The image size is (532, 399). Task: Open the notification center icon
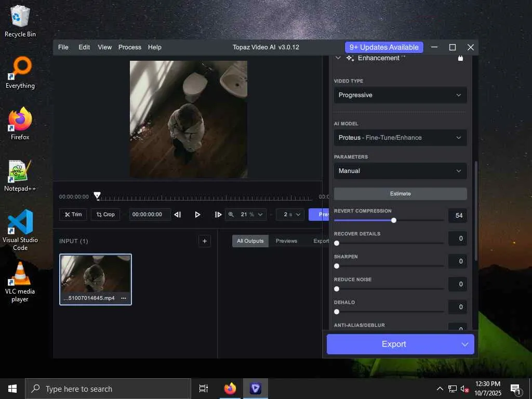click(516, 389)
